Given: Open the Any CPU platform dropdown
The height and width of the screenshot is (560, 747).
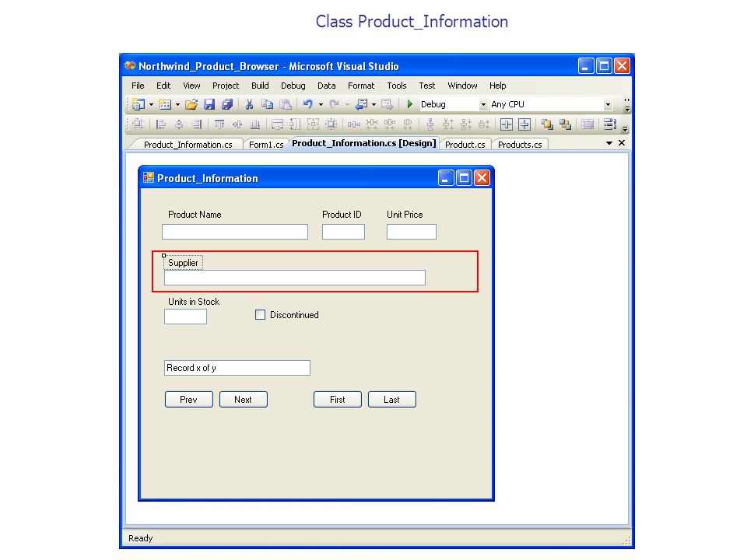Looking at the screenshot, I should [x=608, y=104].
